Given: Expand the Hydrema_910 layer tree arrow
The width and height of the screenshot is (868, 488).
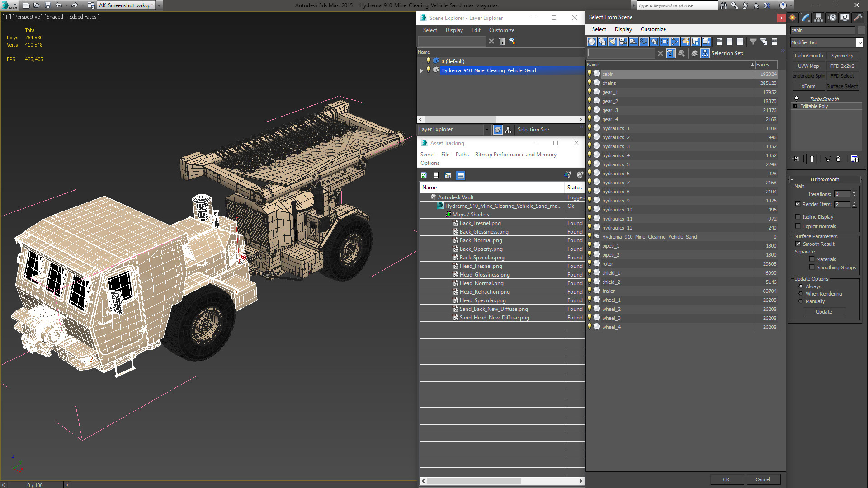Looking at the screenshot, I should coord(421,70).
